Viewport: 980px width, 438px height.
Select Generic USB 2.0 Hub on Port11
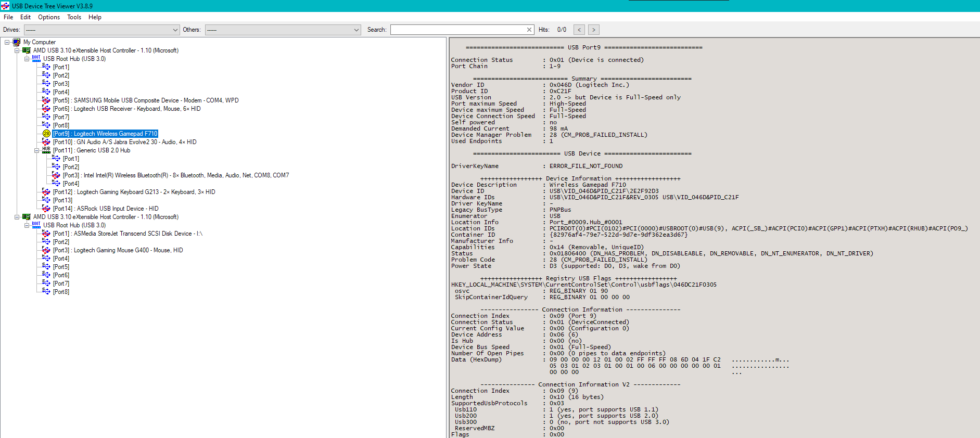[x=92, y=150]
